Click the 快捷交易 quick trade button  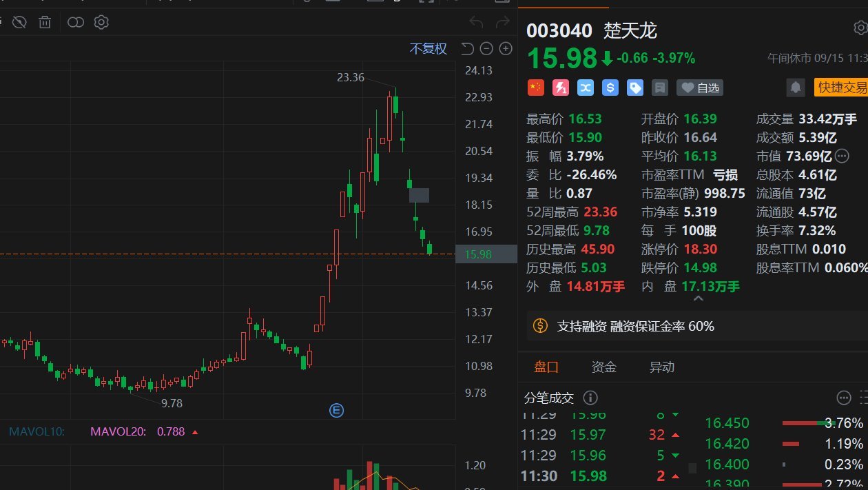coord(840,88)
